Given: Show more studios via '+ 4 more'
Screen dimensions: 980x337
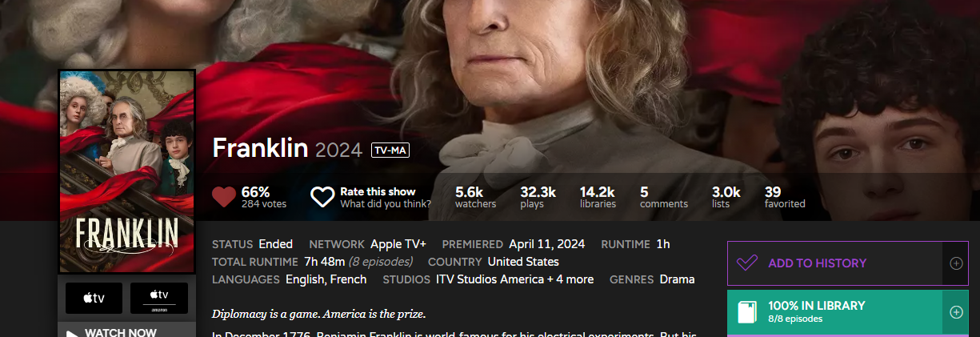Looking at the screenshot, I should click(570, 279).
